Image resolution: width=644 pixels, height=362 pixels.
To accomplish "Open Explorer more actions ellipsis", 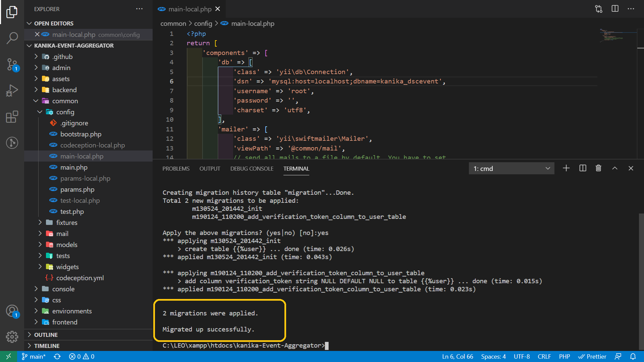I will click(x=140, y=9).
